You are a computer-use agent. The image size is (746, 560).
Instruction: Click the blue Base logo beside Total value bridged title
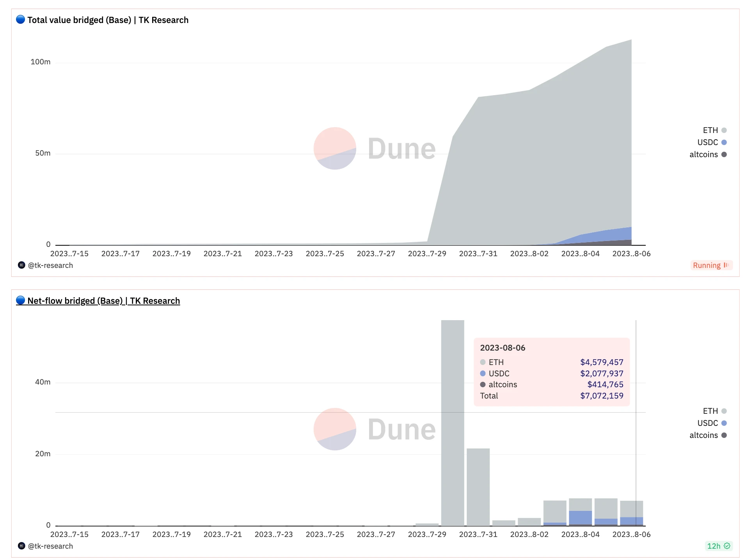tap(21, 19)
